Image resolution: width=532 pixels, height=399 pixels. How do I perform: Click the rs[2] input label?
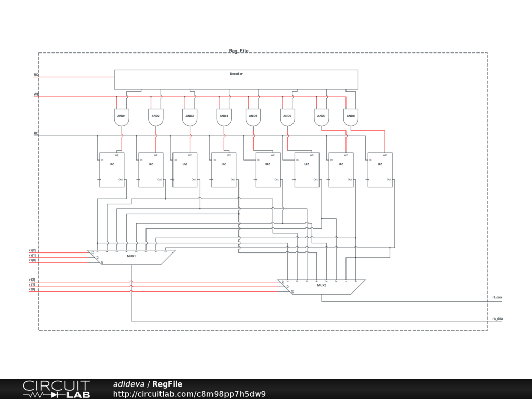tap(32, 251)
